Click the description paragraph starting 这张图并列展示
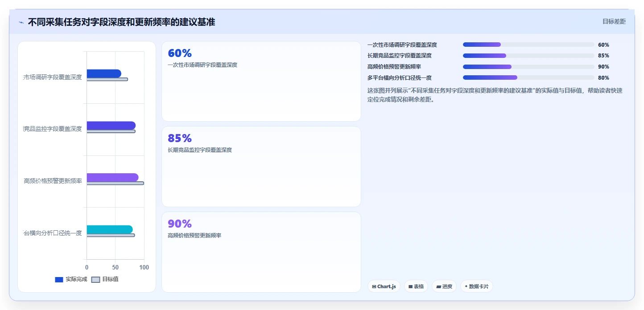Image resolution: width=644 pixels, height=310 pixels. (495, 95)
